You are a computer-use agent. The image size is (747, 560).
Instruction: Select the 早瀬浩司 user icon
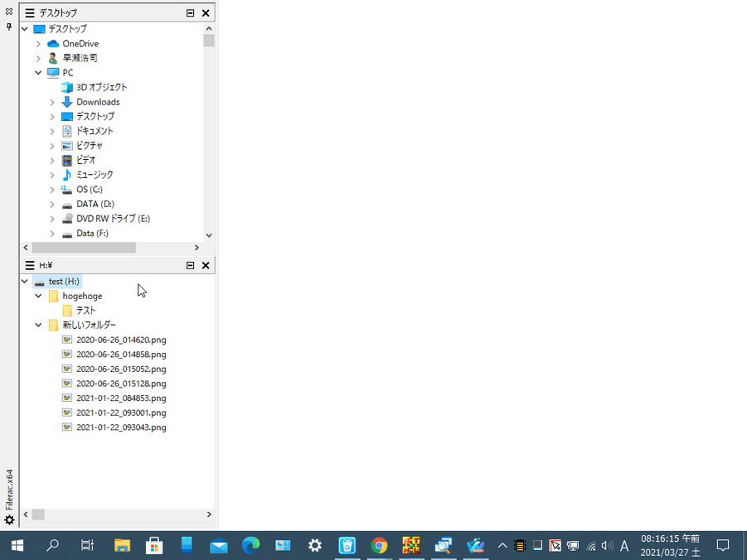(53, 58)
